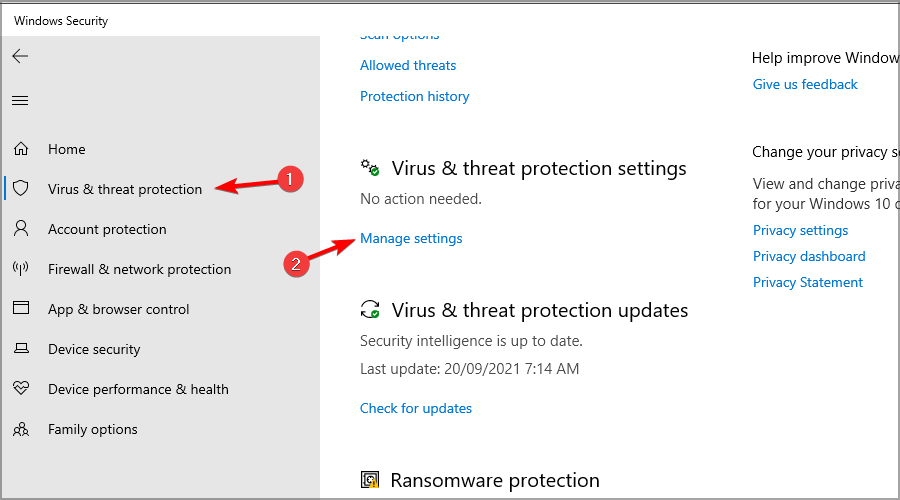Go to Device performance & health
900x500 pixels.
tap(138, 389)
